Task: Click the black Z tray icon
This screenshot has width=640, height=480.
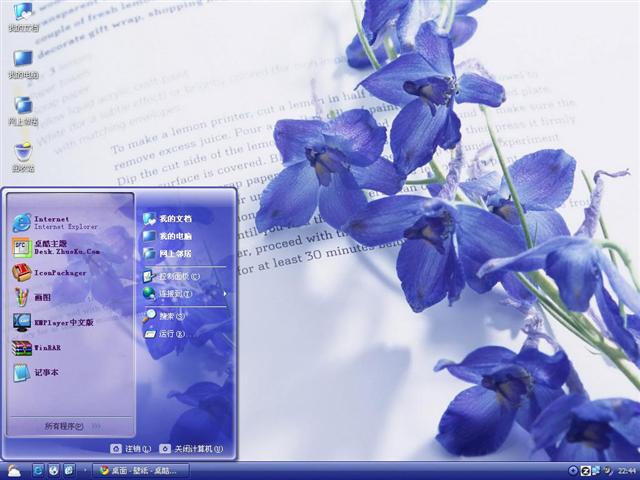Action: [585, 471]
